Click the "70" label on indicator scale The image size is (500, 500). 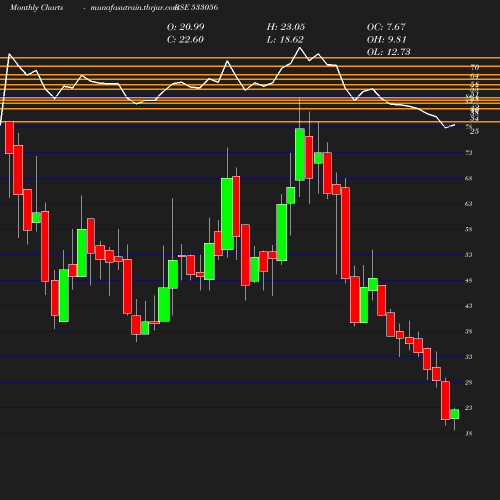point(475,67)
